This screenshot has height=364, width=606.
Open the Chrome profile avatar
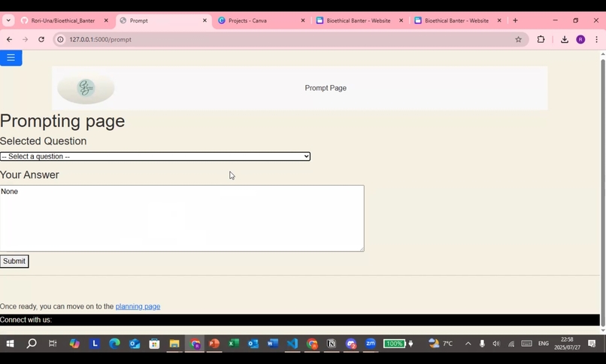click(580, 39)
